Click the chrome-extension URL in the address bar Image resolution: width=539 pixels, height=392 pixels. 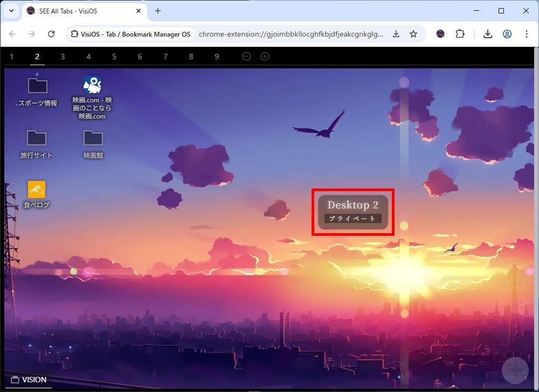(291, 34)
